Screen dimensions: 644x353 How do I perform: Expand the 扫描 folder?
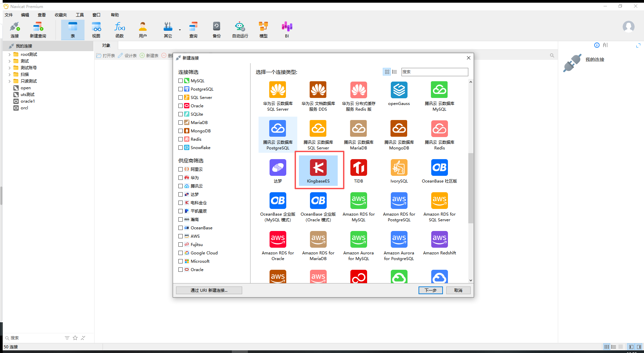9,75
